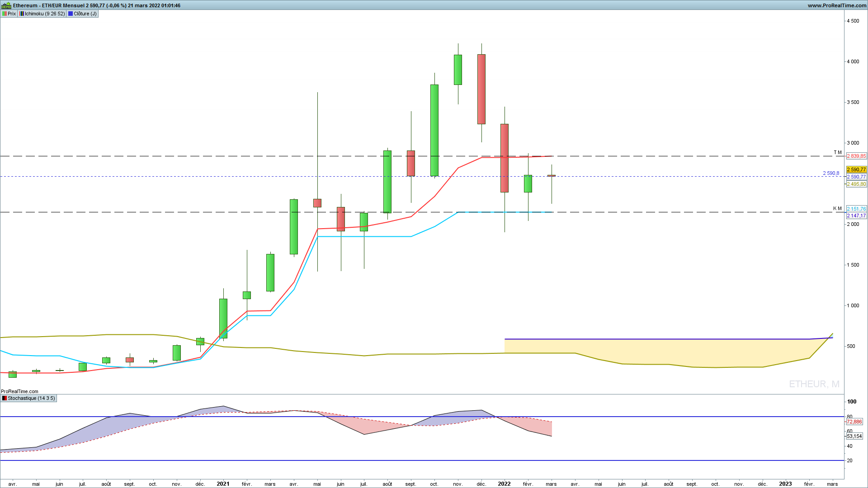The width and height of the screenshot is (868, 488).
Task: Click the multicolor Ichimoku color icon
Action: point(22,14)
